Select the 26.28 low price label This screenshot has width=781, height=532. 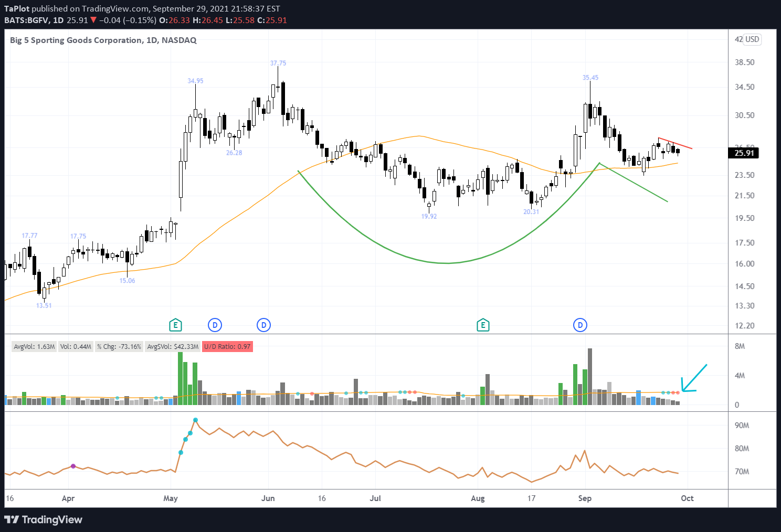234,153
